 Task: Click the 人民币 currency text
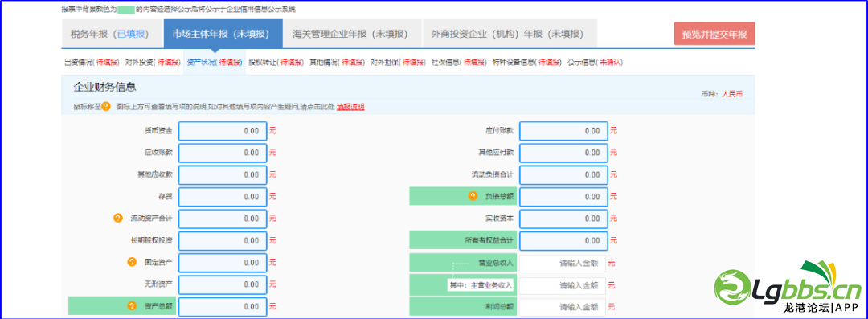[732, 94]
